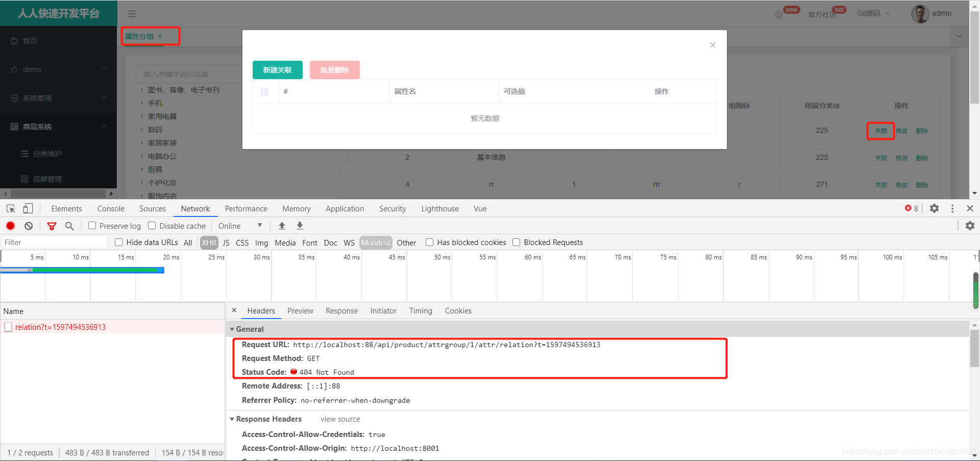The height and width of the screenshot is (461, 980).
Task: Check Hide data URLs option
Action: tap(119, 242)
